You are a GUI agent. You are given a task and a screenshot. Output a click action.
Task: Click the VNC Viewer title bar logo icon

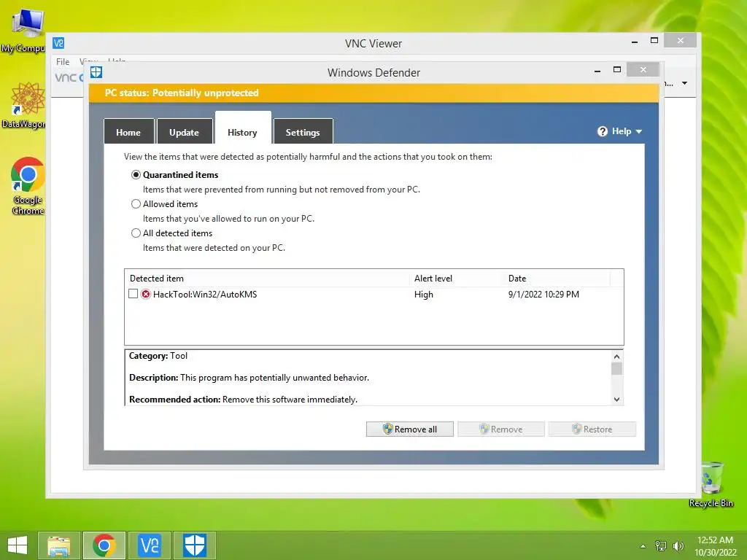58,43
